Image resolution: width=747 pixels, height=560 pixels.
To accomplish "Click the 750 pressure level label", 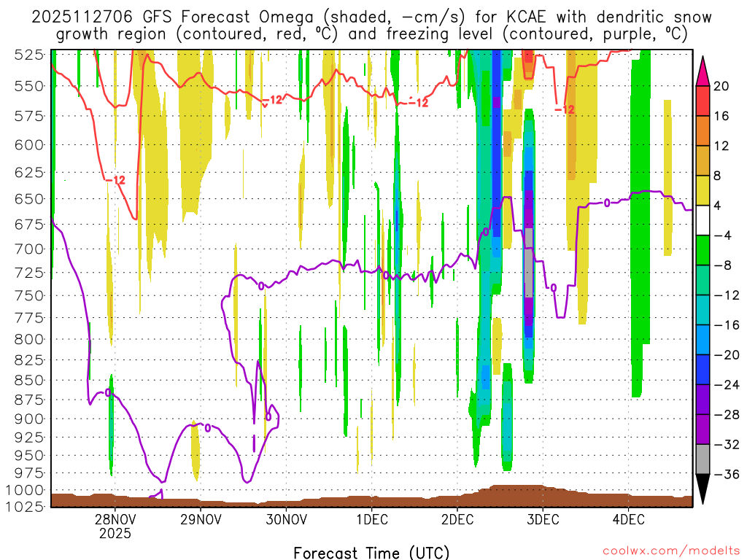I will 29,296.
